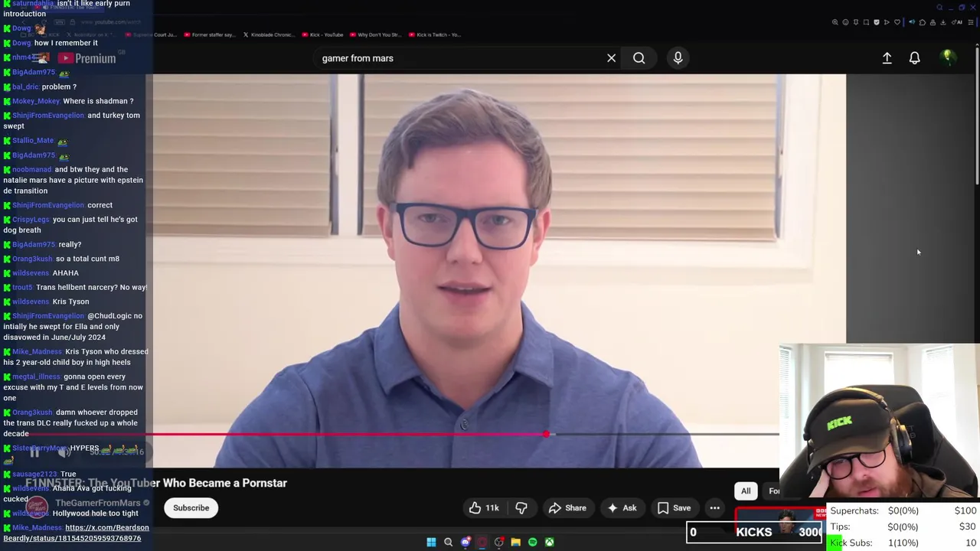980x551 pixels.
Task: Open the browser profile account icon
Action: click(933, 22)
